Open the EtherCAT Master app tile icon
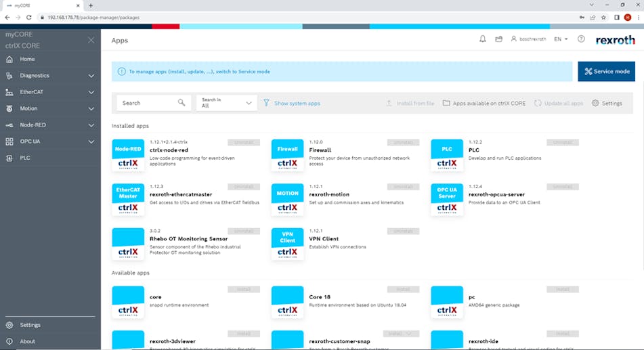Image resolution: width=644 pixels, height=350 pixels. 128,200
